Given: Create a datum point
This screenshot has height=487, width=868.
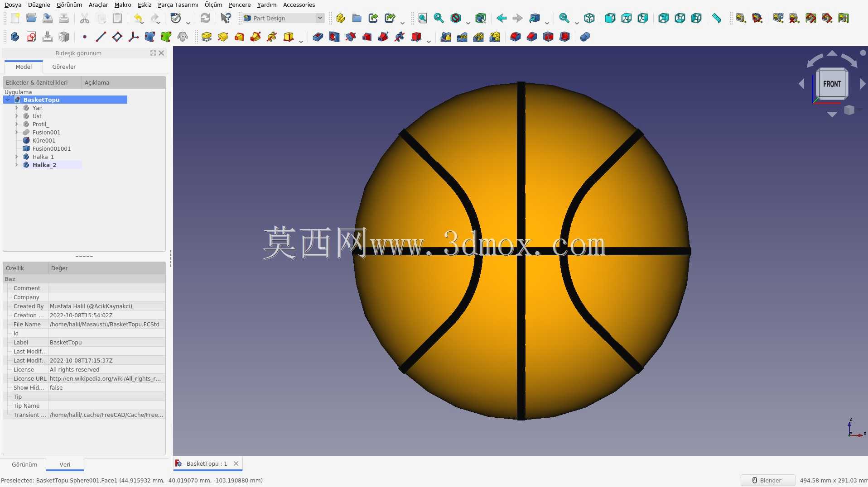Looking at the screenshot, I should (85, 37).
